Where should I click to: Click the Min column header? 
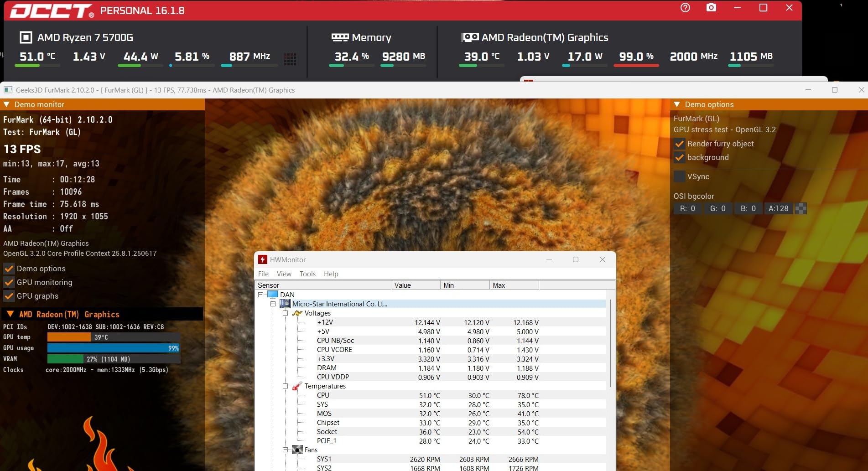465,285
